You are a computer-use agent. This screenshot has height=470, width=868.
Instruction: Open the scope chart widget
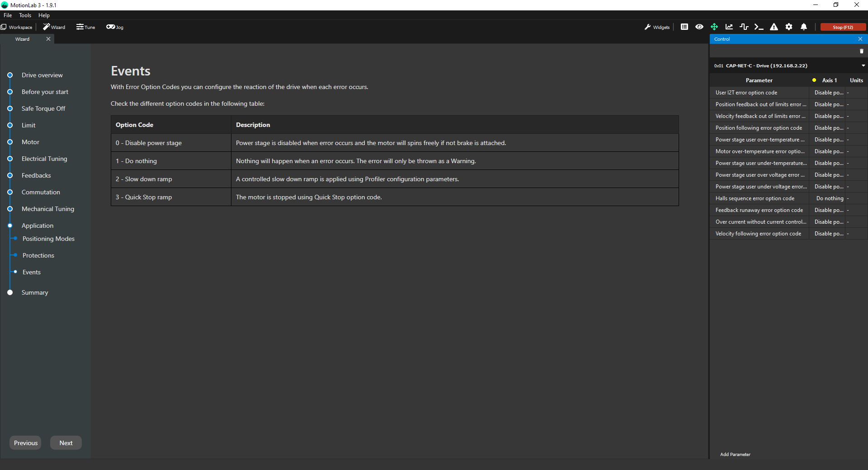pos(729,27)
